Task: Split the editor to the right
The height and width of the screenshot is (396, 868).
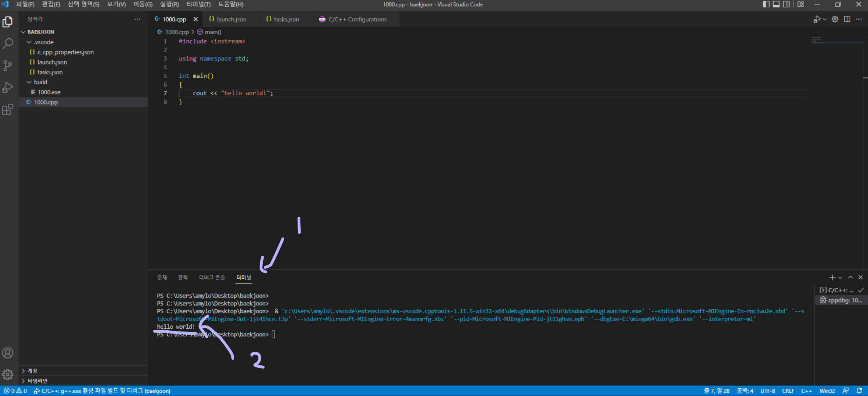Action: [847, 19]
